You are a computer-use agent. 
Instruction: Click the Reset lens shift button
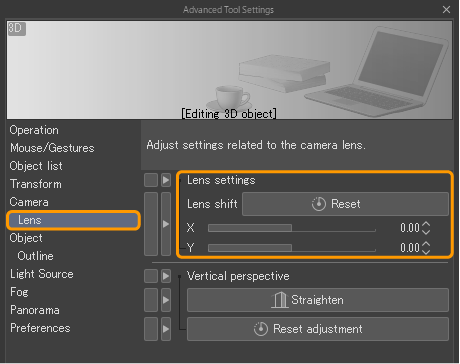point(345,204)
